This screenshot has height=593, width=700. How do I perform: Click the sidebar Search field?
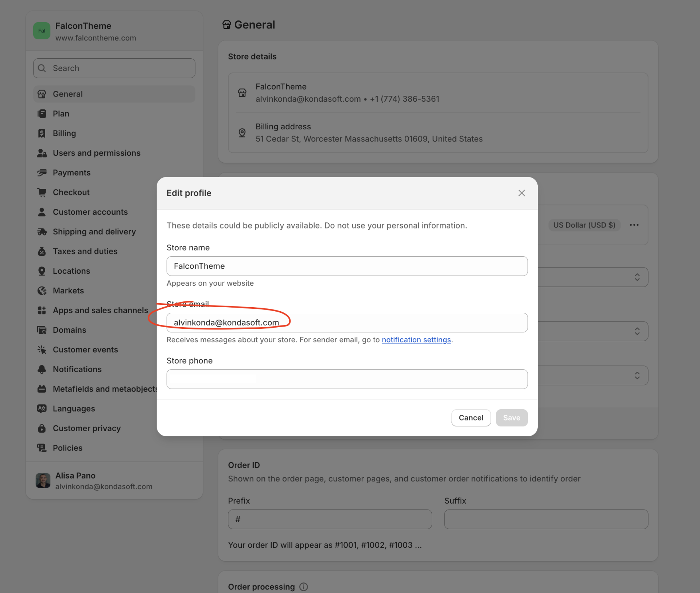point(114,68)
